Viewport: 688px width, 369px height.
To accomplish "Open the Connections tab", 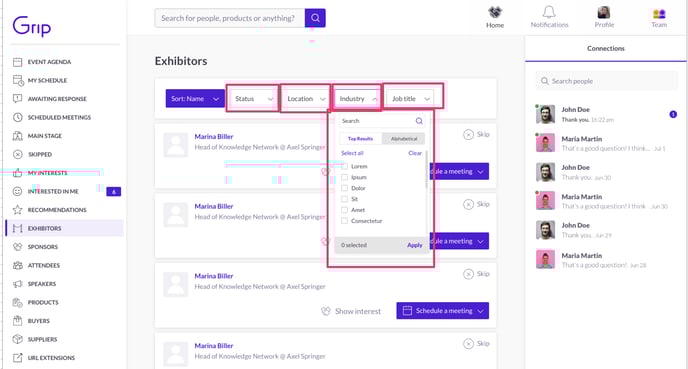I will (606, 48).
